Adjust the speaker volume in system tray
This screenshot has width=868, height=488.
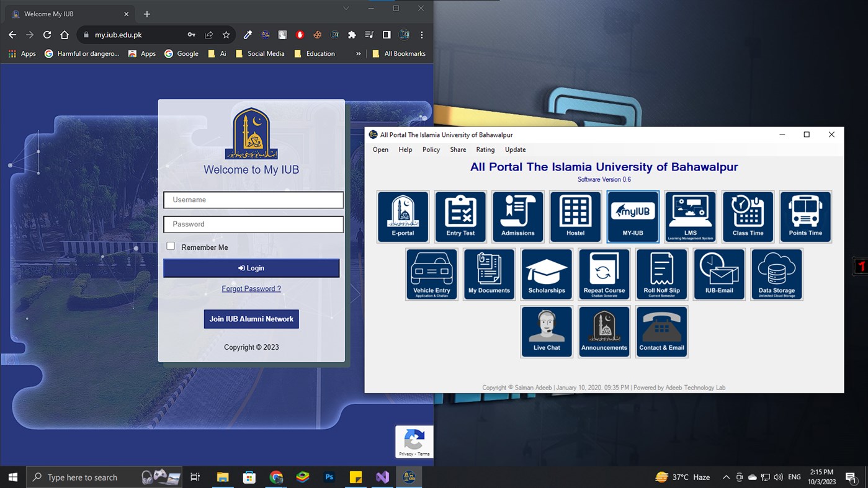click(778, 477)
